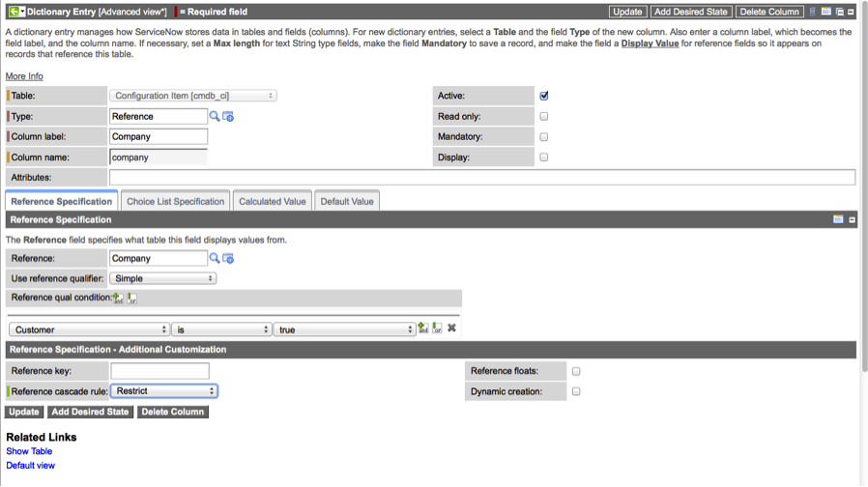Follow the Show Table related link
This screenshot has height=487, width=868.
[29, 451]
